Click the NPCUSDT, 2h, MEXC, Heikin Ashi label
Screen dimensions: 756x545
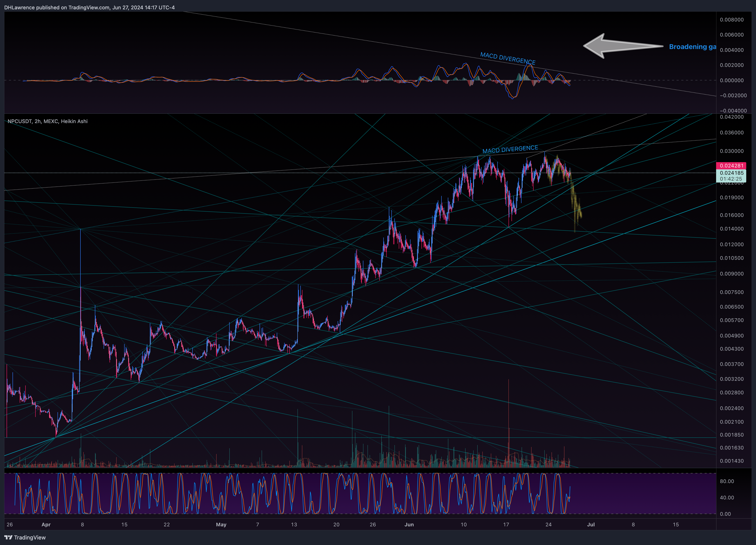[48, 121]
